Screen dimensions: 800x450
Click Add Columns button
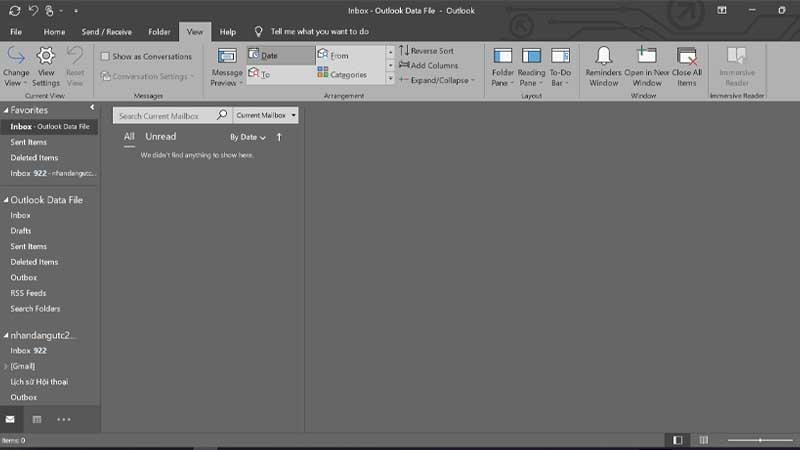tap(429, 65)
